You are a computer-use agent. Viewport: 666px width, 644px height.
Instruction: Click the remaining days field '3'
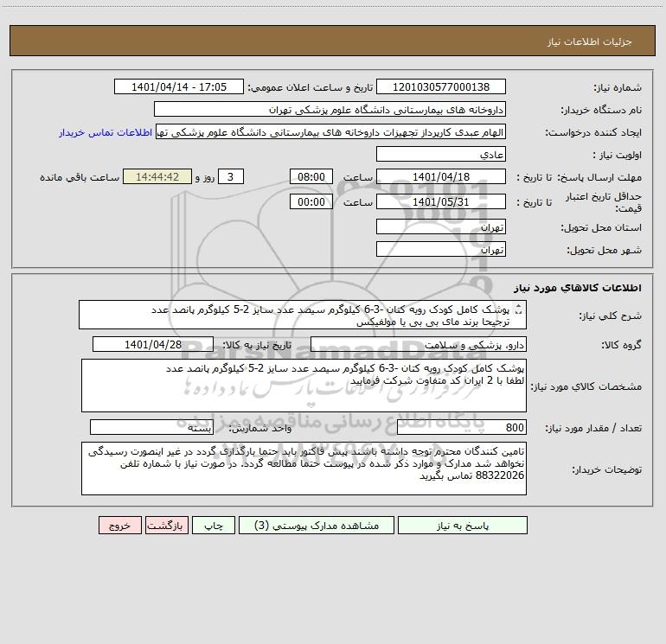click(x=231, y=176)
